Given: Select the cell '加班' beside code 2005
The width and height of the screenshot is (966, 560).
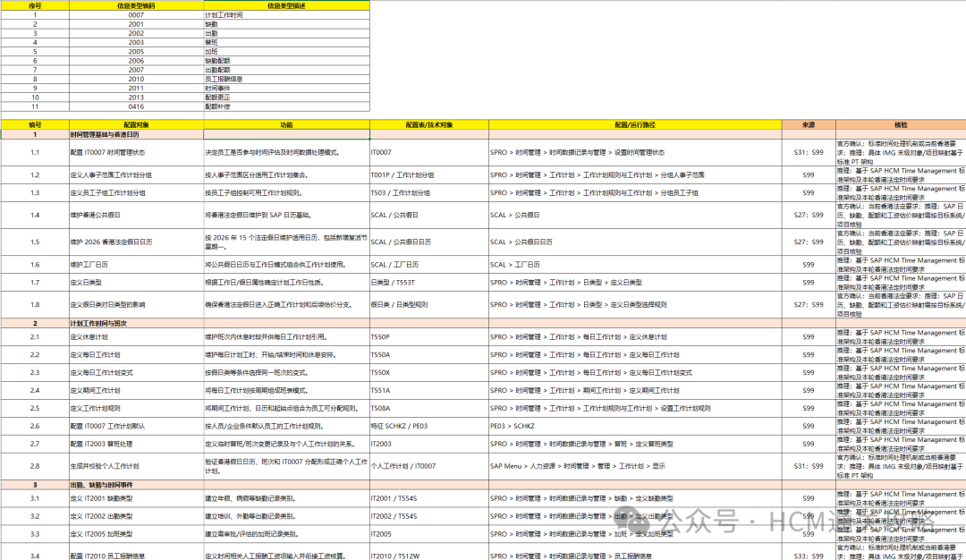Looking at the screenshot, I should pos(286,52).
